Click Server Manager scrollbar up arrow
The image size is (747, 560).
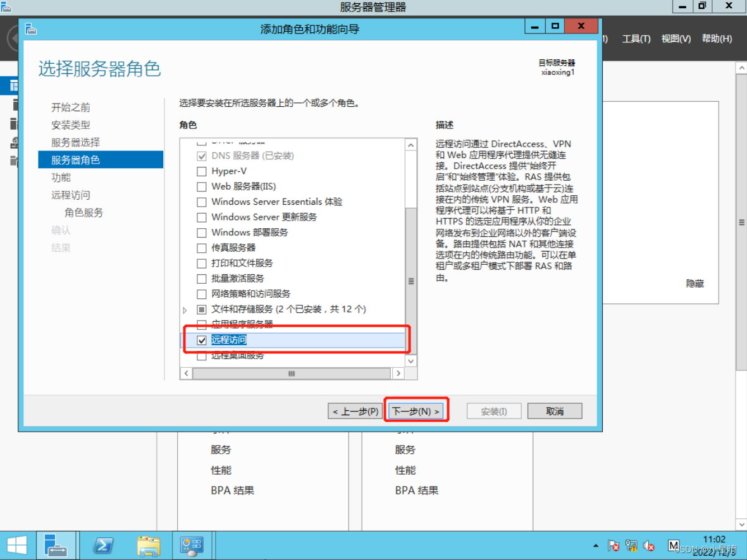[741, 68]
